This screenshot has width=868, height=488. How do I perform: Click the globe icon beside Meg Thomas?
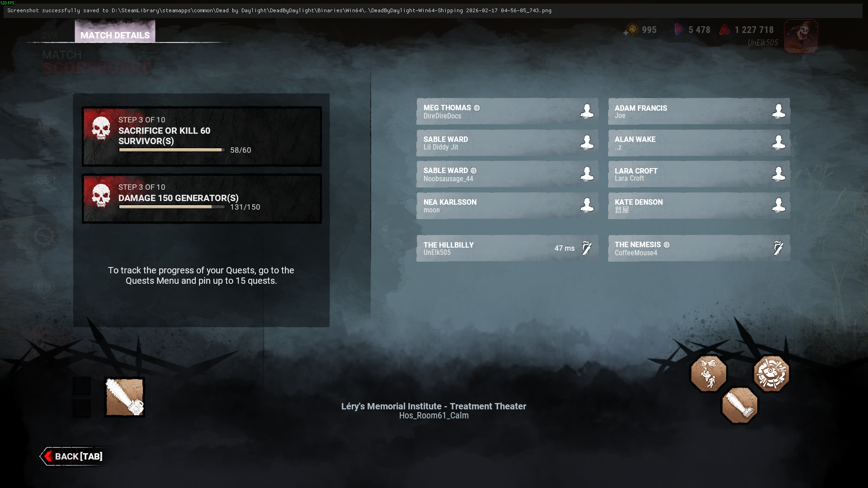click(x=476, y=108)
